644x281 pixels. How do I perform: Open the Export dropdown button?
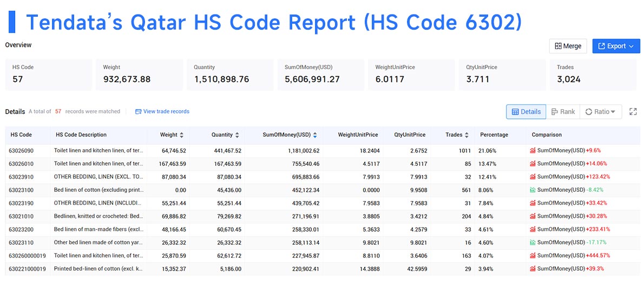616,46
